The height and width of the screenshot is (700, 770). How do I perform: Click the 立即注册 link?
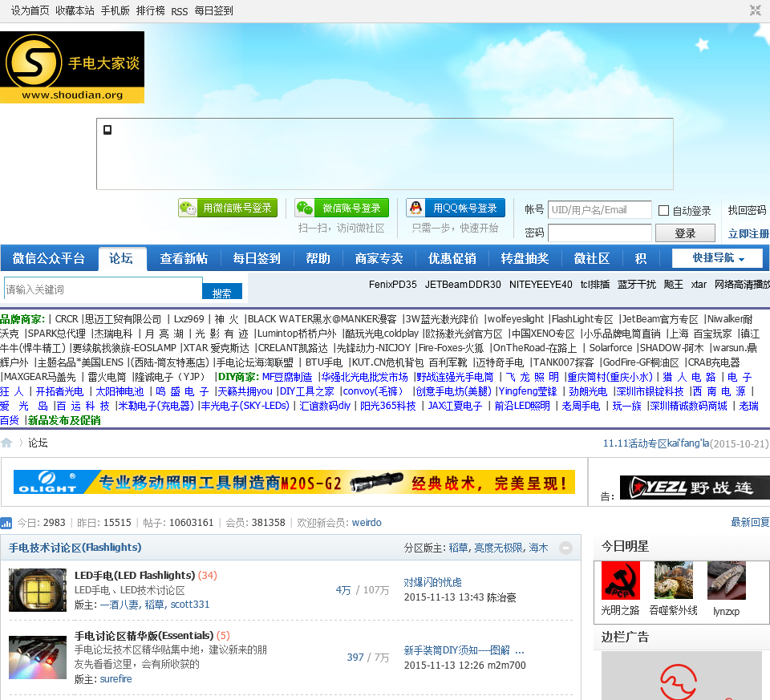coord(748,233)
